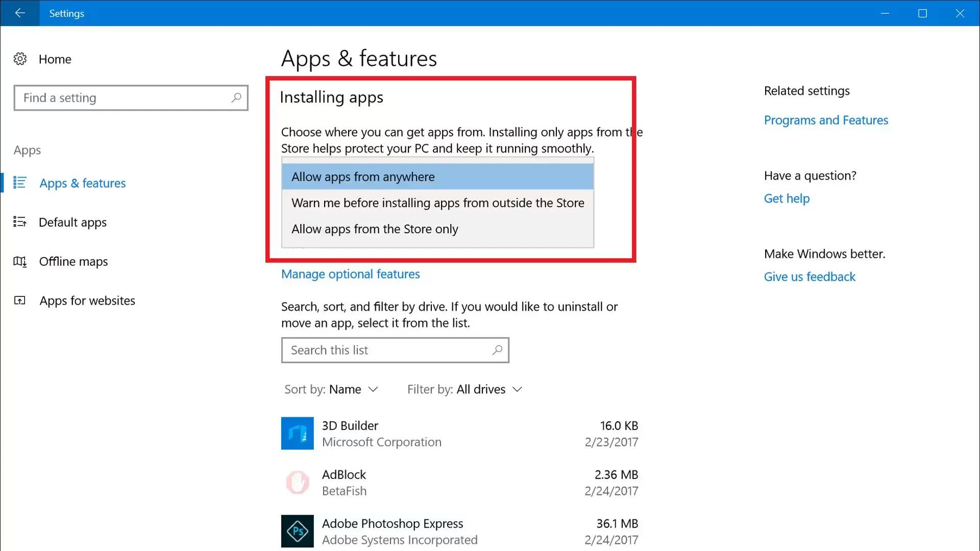Click the Search this list input field
The image size is (980, 551).
(395, 350)
